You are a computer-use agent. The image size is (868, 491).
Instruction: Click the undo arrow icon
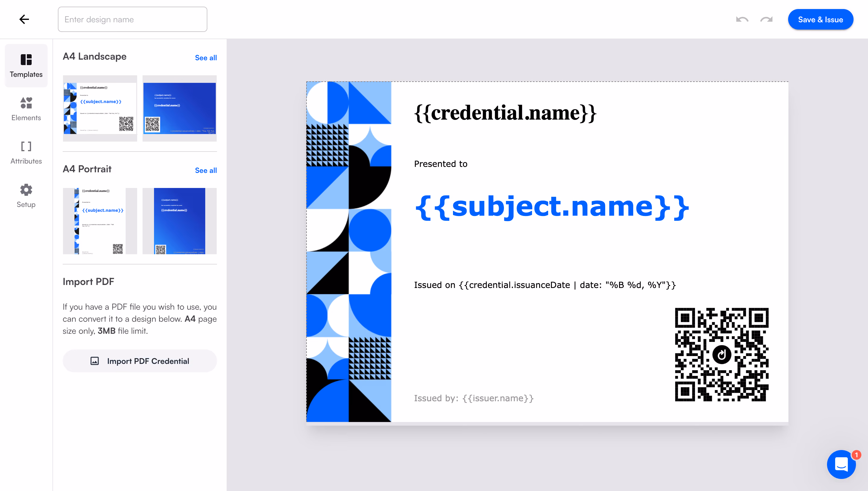click(742, 19)
